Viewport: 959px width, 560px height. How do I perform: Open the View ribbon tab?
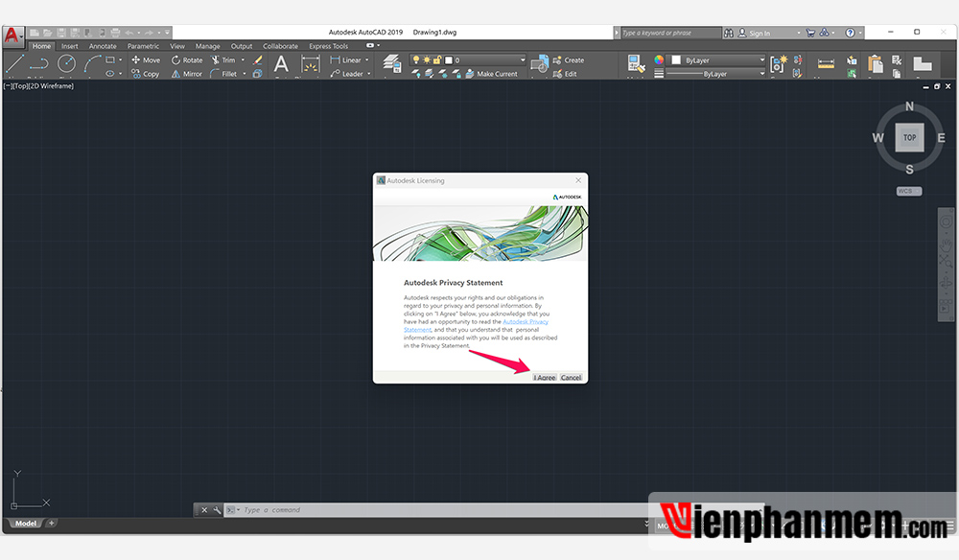177,46
